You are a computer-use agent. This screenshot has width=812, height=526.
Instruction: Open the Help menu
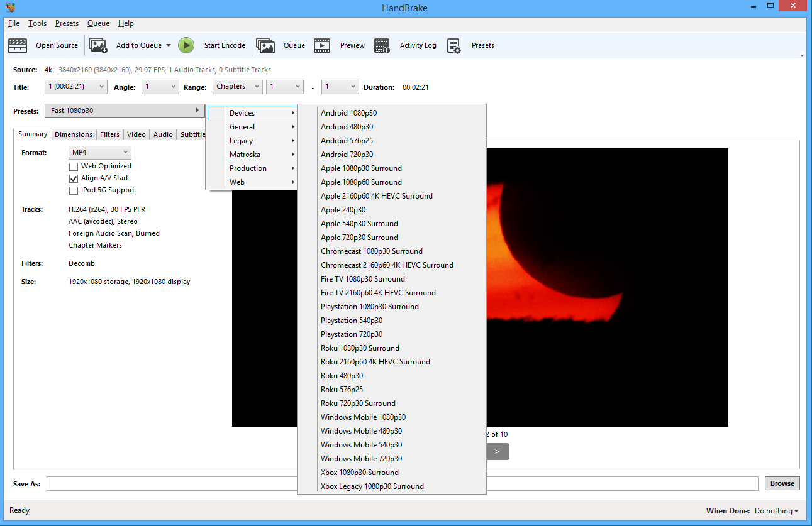(x=126, y=23)
